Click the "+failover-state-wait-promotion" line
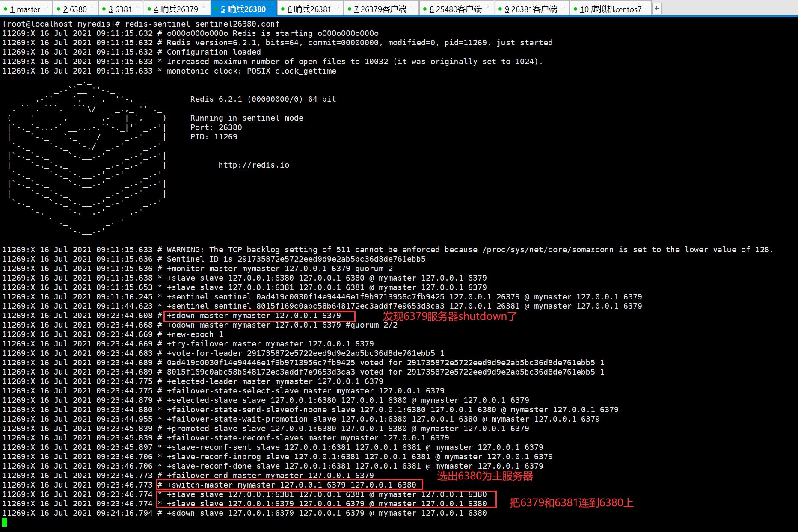The width and height of the screenshot is (798, 532). coord(301,419)
